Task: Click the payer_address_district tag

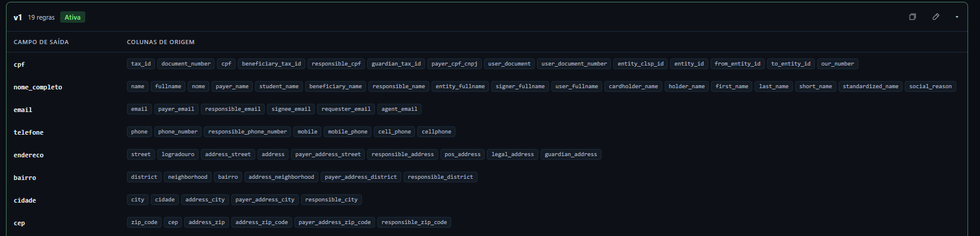Action: point(361,177)
